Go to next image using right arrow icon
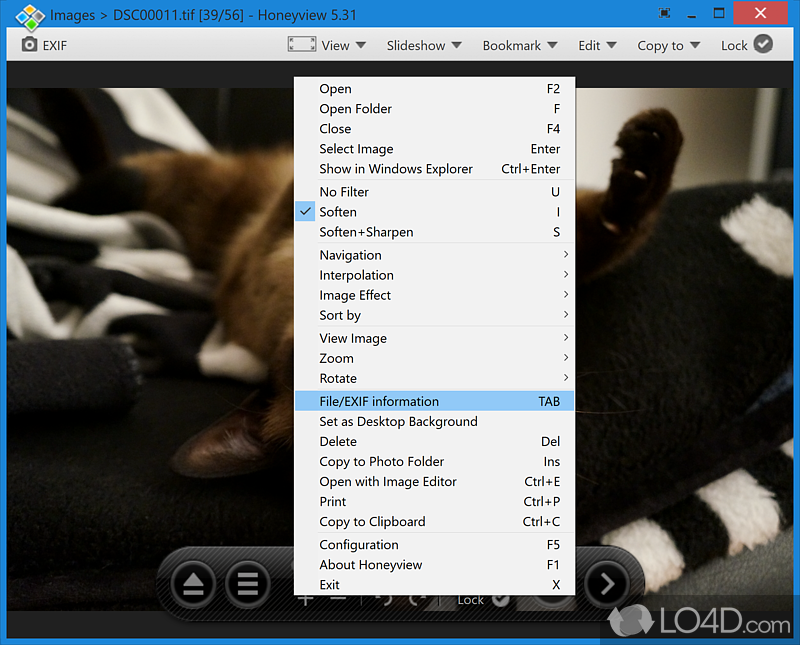This screenshot has width=800, height=645. click(609, 583)
